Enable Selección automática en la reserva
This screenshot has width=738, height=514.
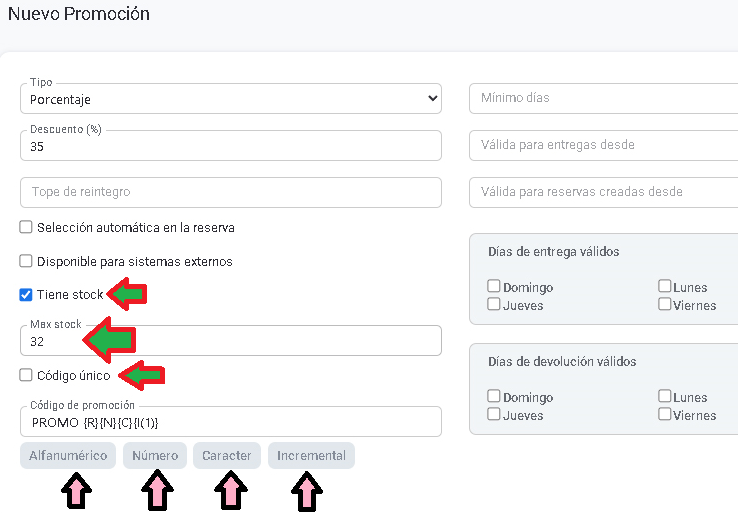[x=26, y=227]
